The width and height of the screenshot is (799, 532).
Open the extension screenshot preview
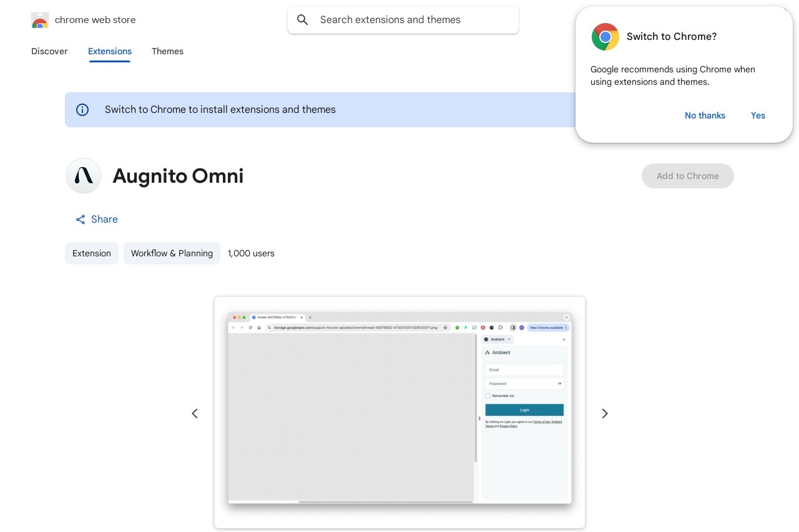(399, 413)
